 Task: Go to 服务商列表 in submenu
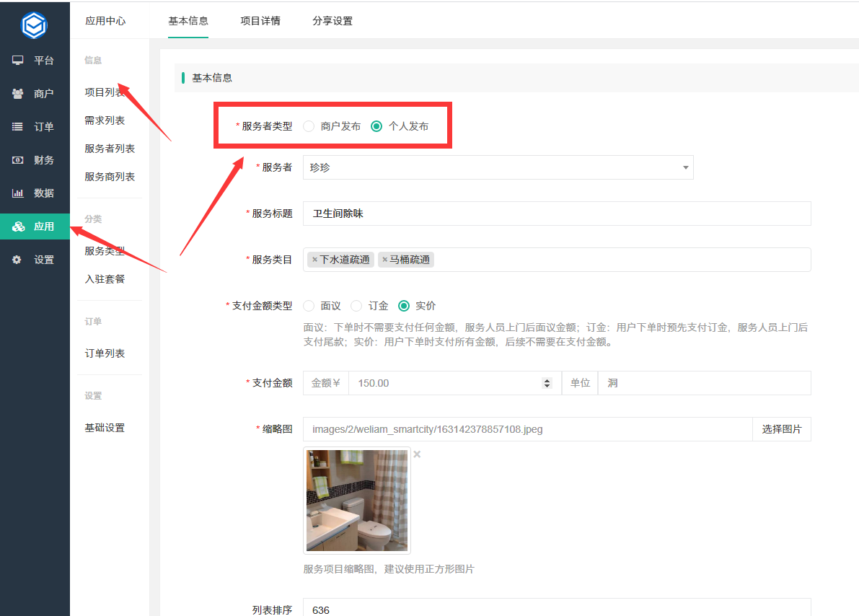tap(110, 177)
